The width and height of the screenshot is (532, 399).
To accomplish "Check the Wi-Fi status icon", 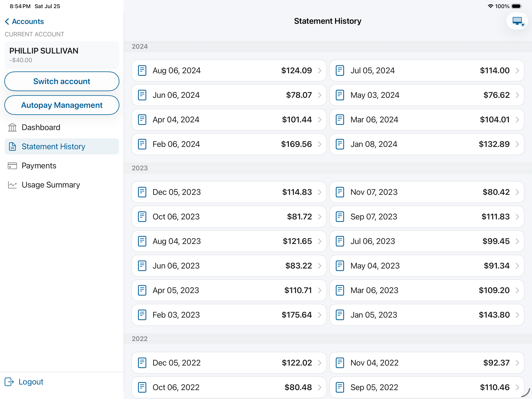I will pos(490,6).
